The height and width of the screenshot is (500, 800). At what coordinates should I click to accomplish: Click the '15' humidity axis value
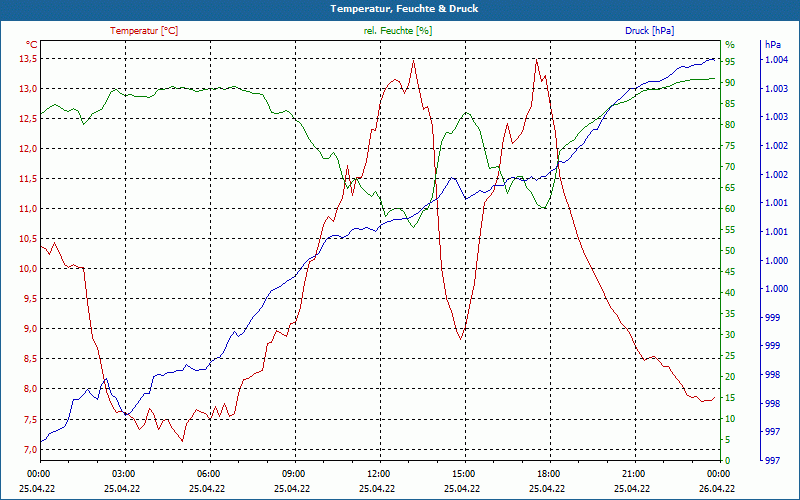point(730,398)
